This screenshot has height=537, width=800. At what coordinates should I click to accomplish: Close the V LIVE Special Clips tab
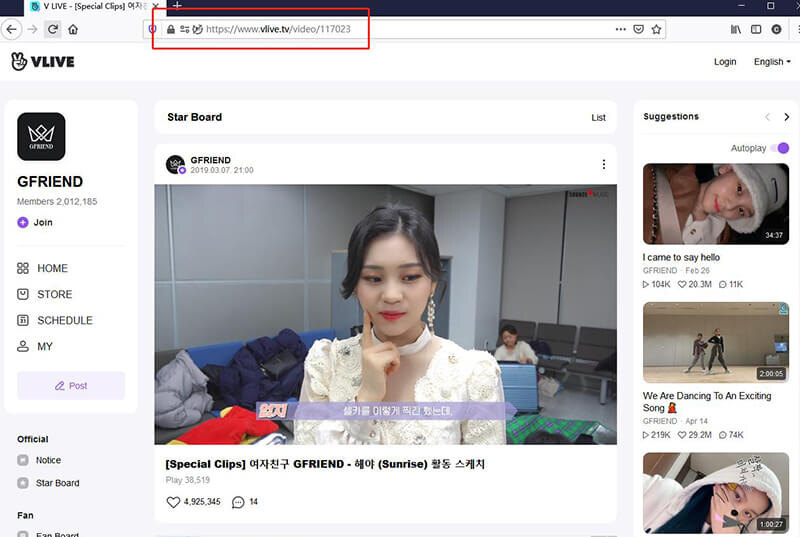[156, 6]
